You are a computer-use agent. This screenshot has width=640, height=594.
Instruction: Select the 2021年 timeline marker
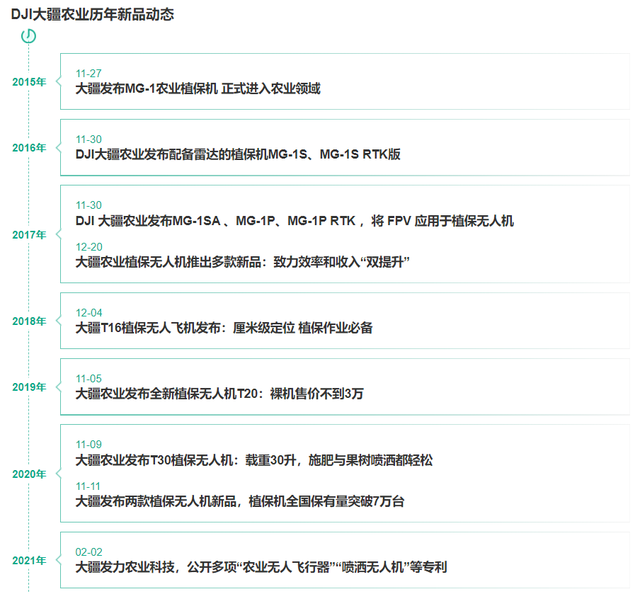click(x=29, y=560)
